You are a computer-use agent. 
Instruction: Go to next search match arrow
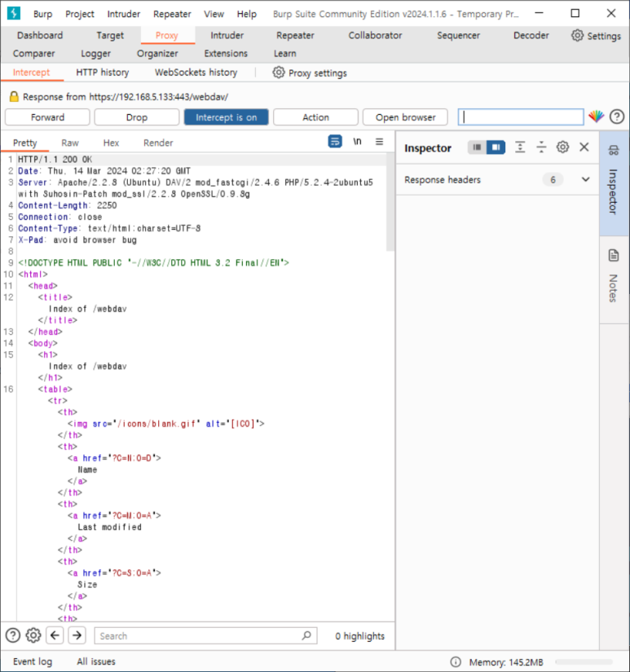coord(77,635)
